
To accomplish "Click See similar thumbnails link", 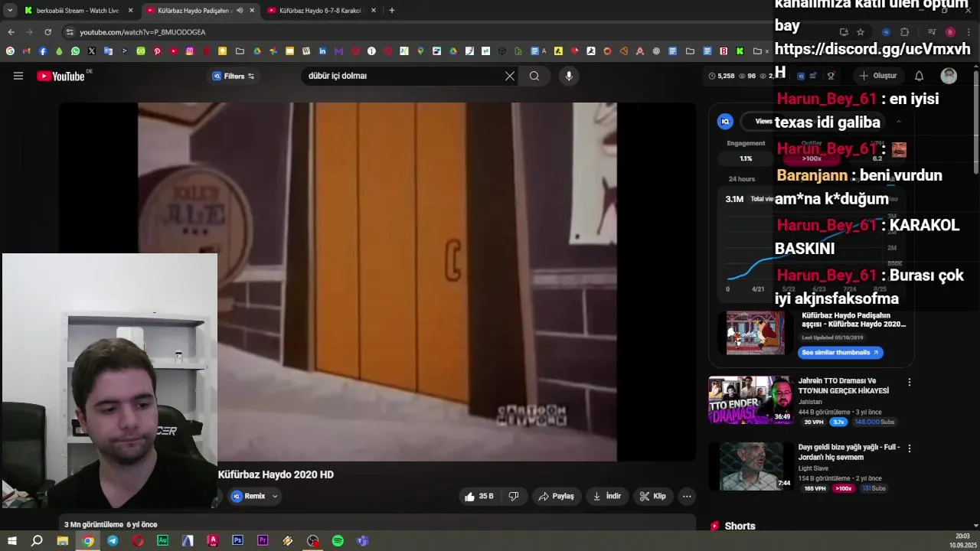I will coord(840,353).
